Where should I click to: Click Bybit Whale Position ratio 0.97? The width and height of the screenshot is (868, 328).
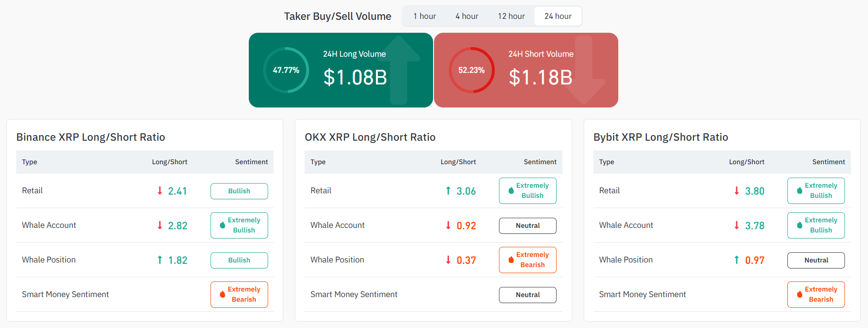coord(755,260)
